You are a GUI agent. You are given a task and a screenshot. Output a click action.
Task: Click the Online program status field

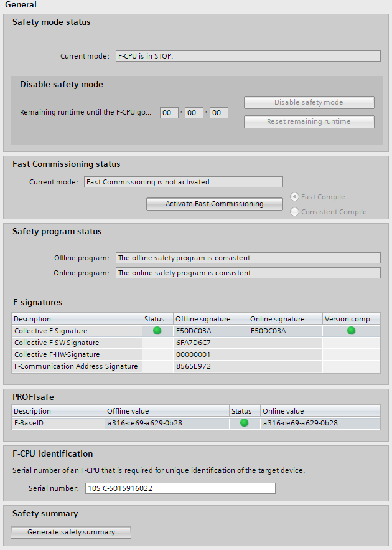248,273
